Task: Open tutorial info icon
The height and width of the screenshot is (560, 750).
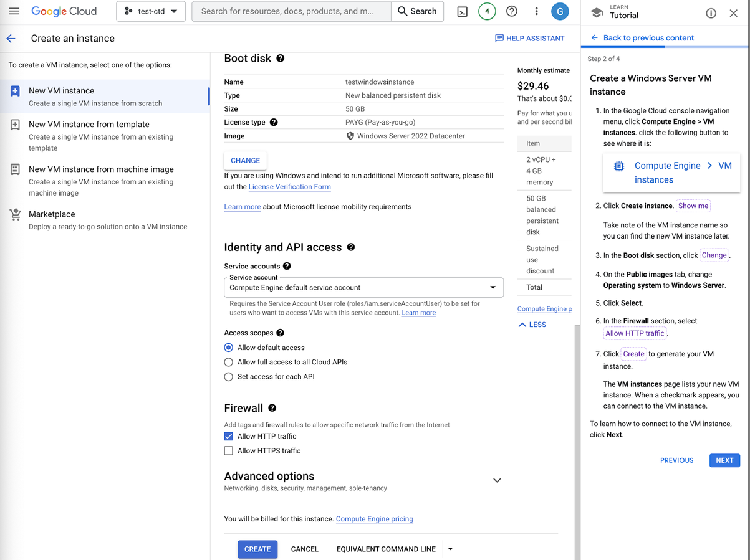Action: pyautogui.click(x=711, y=13)
